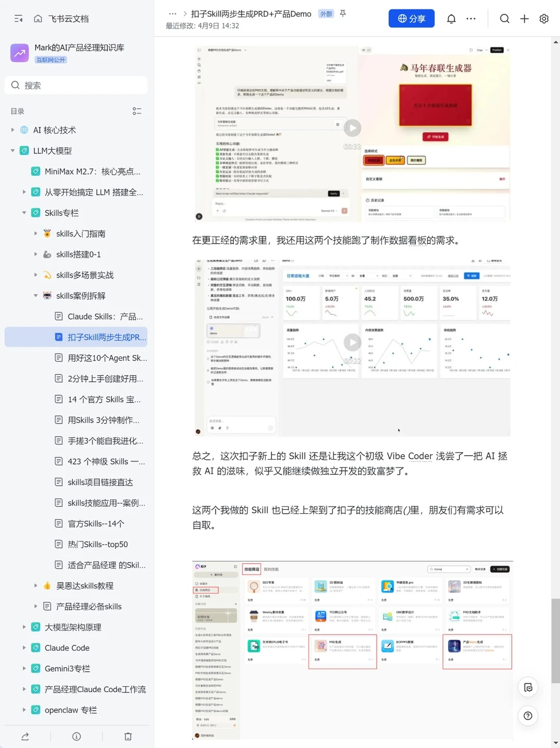Open 热门Skills--top50 document

76,544
